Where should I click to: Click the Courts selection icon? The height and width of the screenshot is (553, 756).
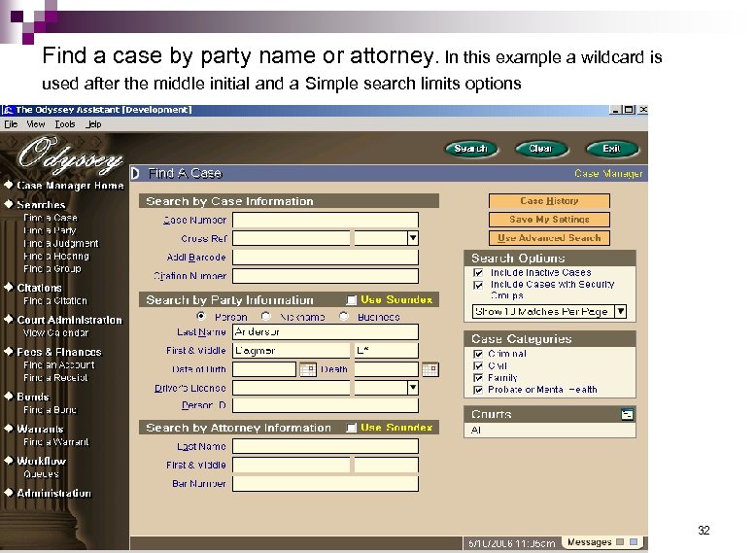pyautogui.click(x=627, y=414)
